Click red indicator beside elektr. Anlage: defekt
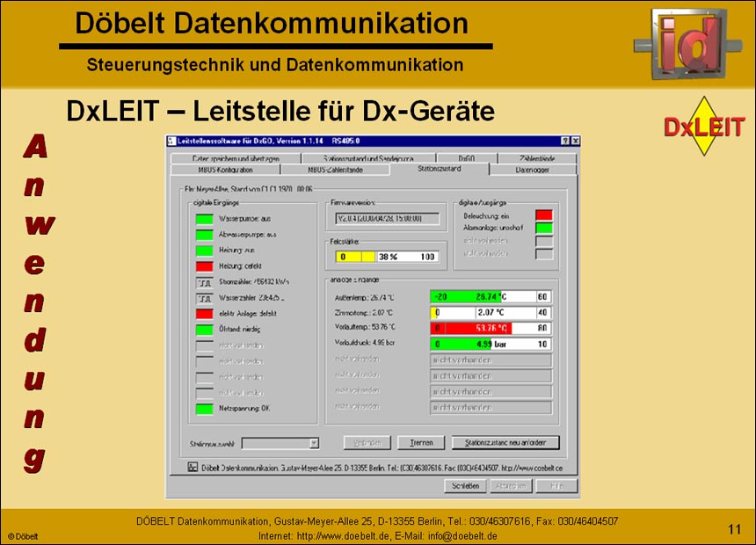This screenshot has height=545, width=756. 205,314
